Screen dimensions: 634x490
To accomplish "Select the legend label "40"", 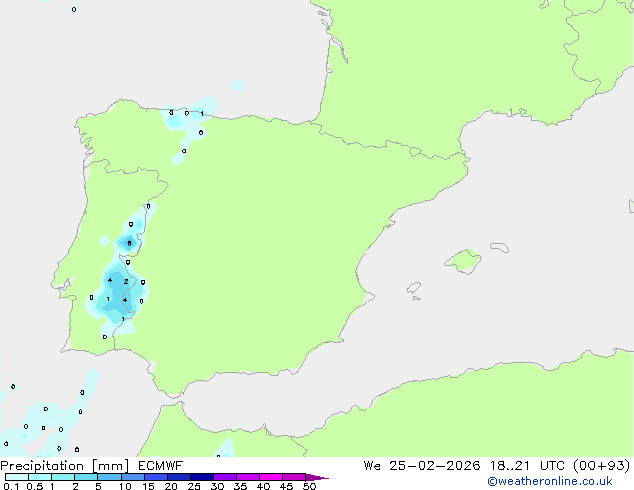I will [x=263, y=486].
